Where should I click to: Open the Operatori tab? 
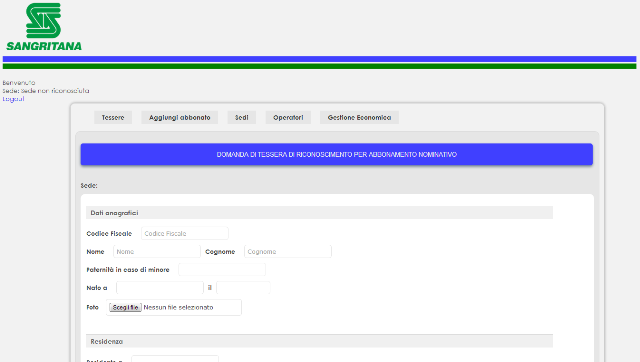click(288, 118)
